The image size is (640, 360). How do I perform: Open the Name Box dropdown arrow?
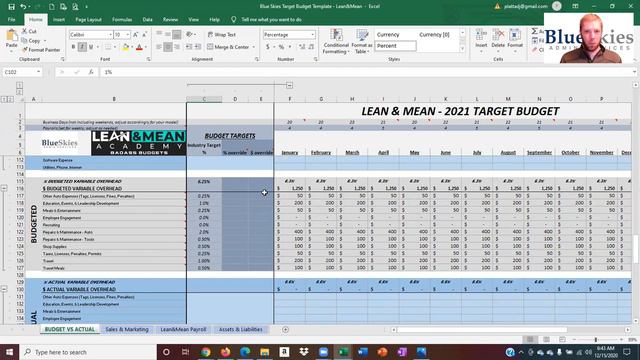point(38,72)
